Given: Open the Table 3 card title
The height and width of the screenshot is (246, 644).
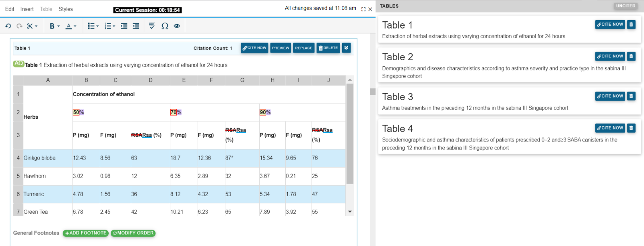Looking at the screenshot, I should [398, 96].
